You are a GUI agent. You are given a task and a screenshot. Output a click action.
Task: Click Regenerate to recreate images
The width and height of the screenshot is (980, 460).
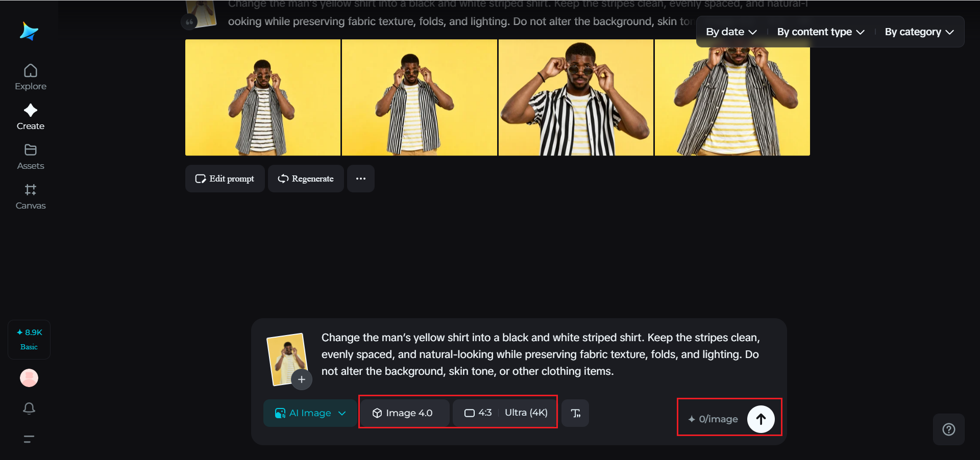pyautogui.click(x=306, y=178)
